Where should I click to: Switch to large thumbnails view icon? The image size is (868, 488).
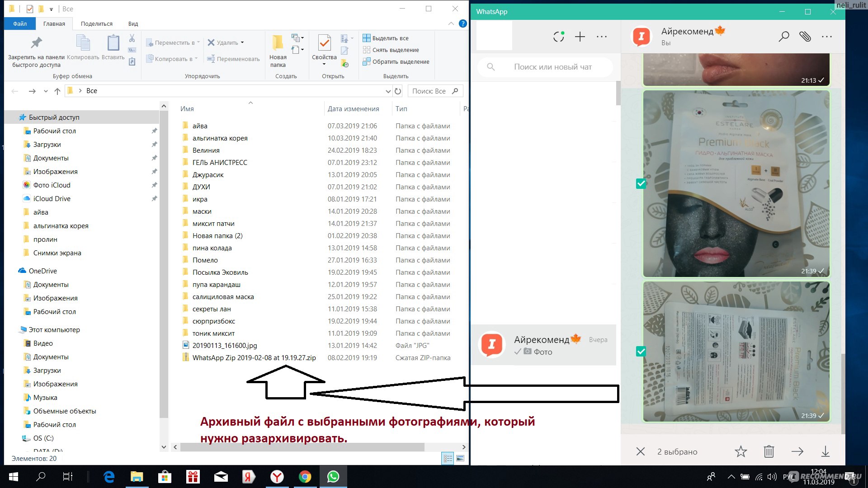460,459
